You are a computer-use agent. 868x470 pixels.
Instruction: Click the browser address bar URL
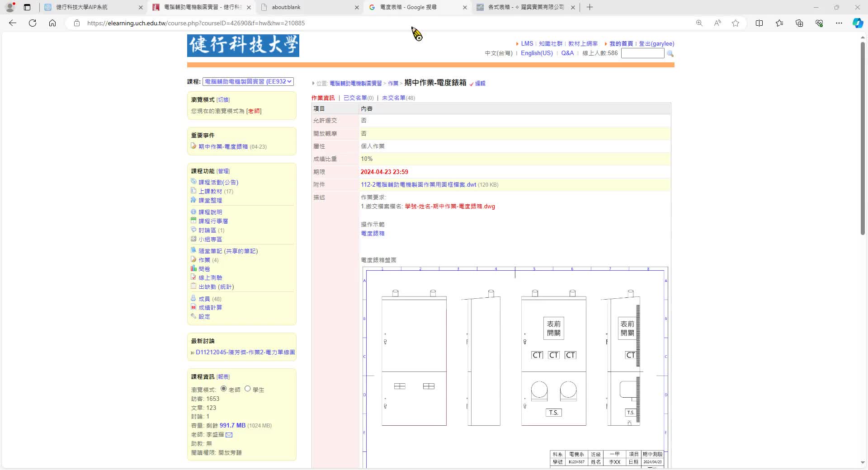click(196, 23)
